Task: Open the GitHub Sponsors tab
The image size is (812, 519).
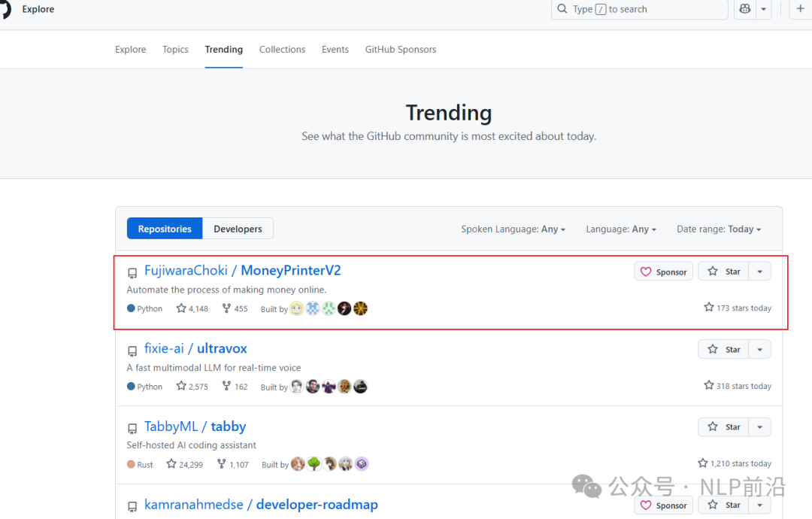Action: 401,49
